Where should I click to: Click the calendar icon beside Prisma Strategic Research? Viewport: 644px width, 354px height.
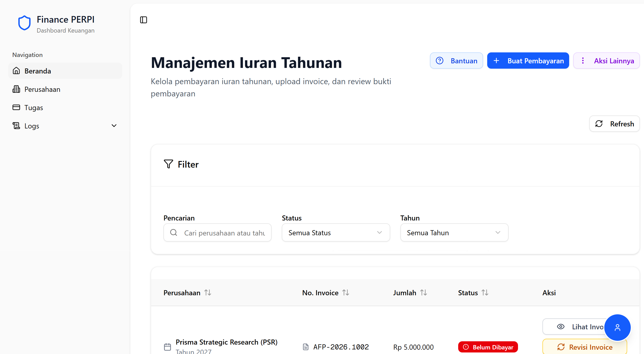(167, 347)
